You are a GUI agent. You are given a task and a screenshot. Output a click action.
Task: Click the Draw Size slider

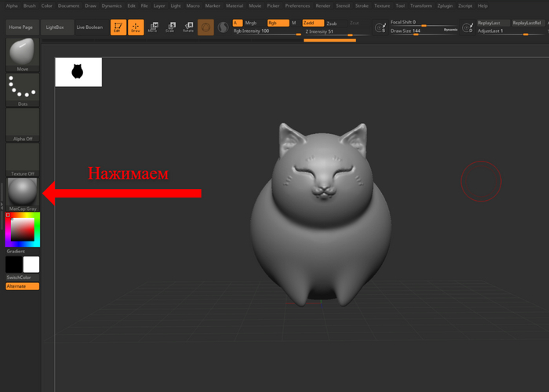click(424, 31)
